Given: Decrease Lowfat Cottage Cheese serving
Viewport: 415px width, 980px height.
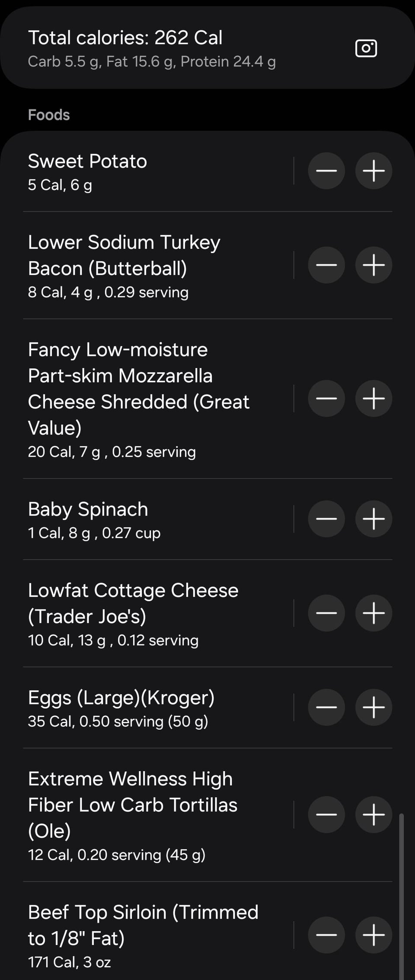Looking at the screenshot, I should pos(326,613).
